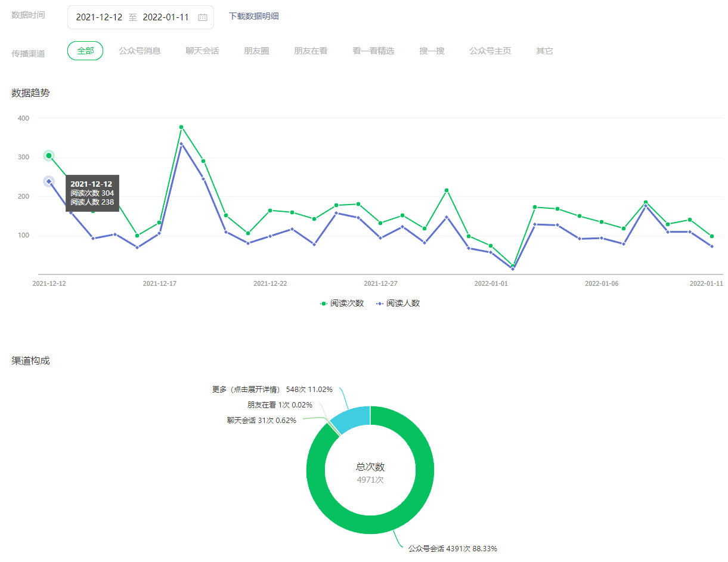Open end date 2022-01-11 picker
728x562 pixels.
[166, 17]
